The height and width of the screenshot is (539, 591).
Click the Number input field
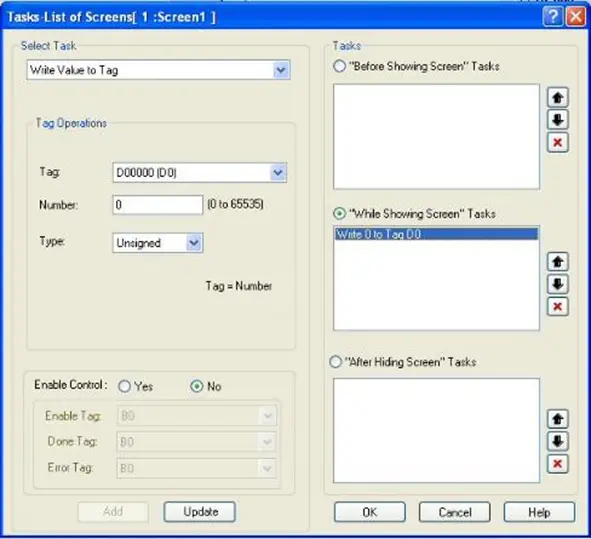pyautogui.click(x=158, y=205)
